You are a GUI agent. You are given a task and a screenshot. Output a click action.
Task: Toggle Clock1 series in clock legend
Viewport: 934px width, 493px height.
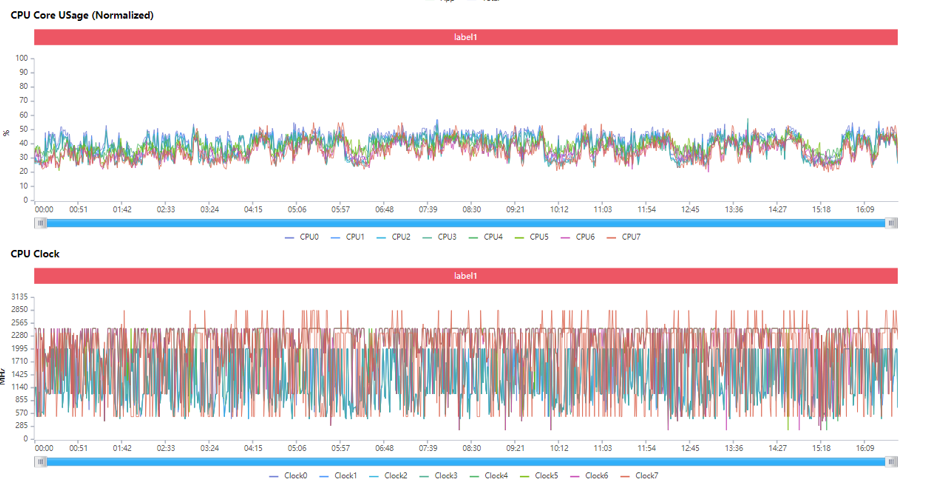tap(338, 476)
